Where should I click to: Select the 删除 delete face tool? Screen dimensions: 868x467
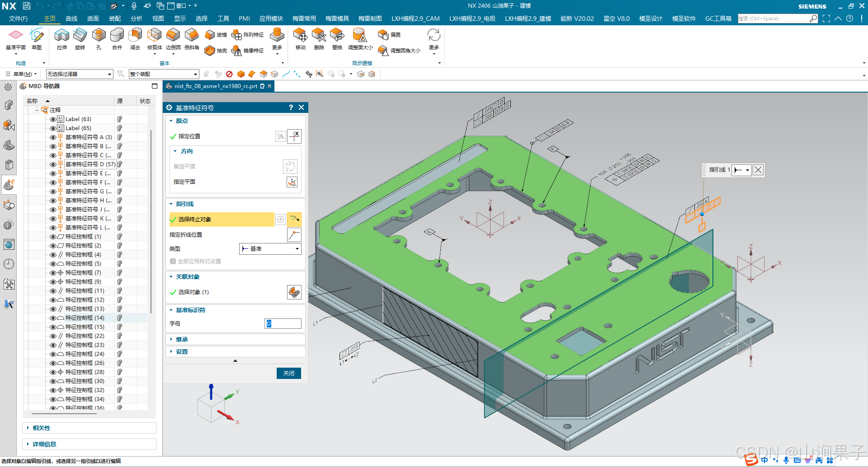[319, 39]
